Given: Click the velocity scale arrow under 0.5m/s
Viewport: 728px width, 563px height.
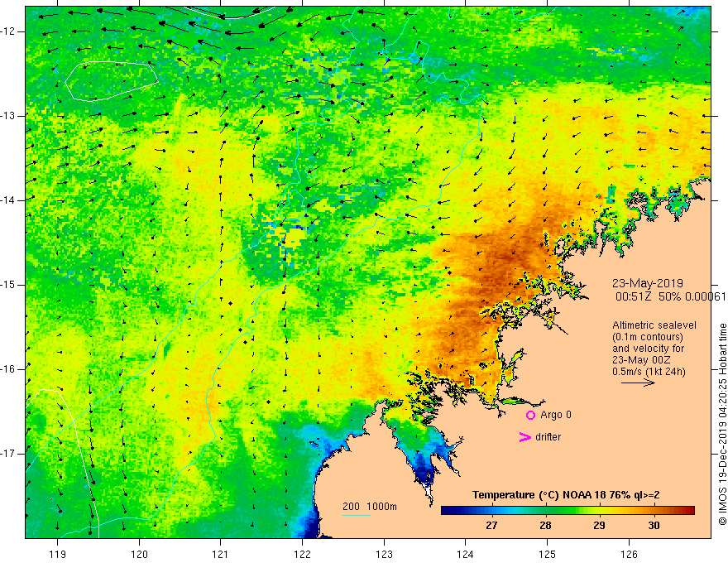Looking at the screenshot, I should (638, 383).
